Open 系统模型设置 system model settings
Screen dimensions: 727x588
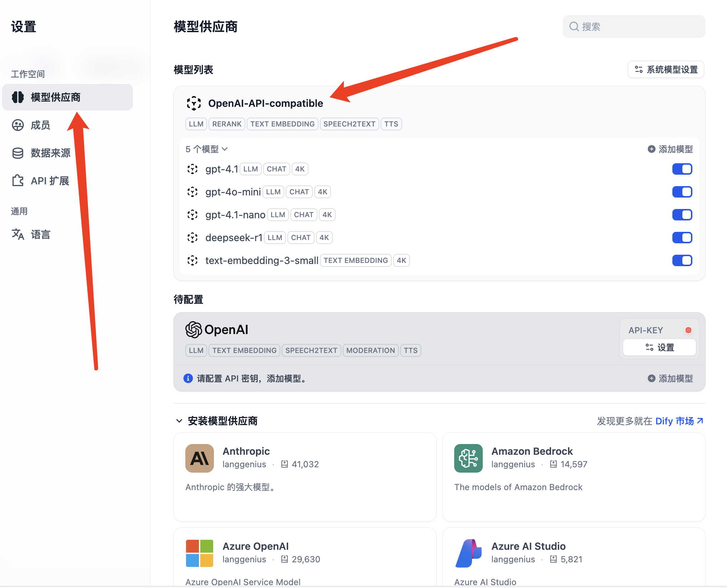pyautogui.click(x=666, y=69)
